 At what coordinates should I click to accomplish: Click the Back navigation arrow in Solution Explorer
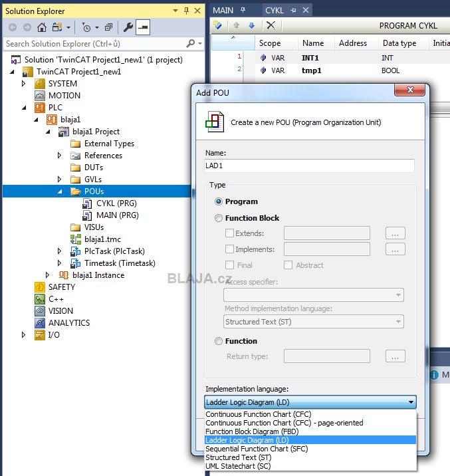point(13,27)
